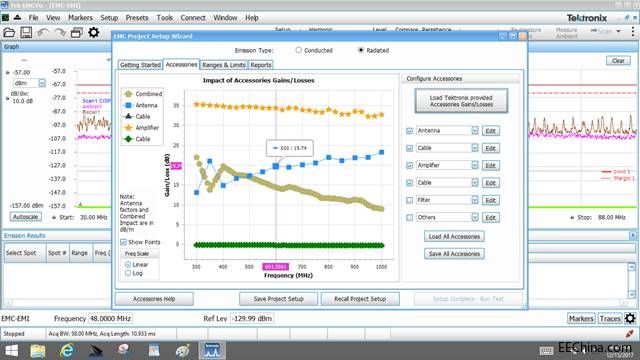Screen dimensions: 640x360
Task: Open settings gear in the top toolbar
Action: coord(93,32)
